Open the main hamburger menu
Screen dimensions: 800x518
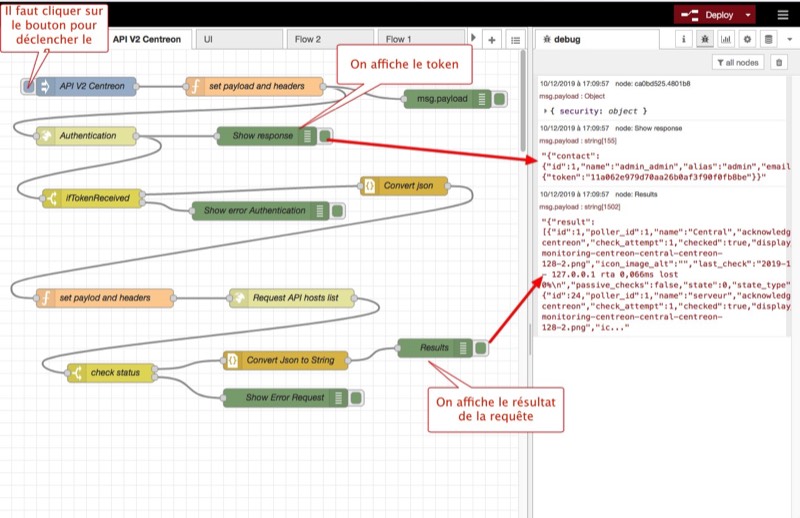point(781,15)
